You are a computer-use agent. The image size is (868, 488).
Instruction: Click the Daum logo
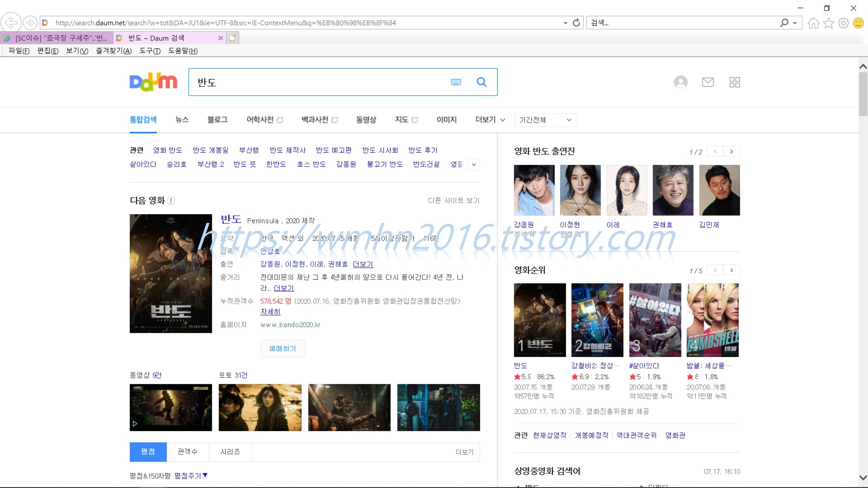pos(153,82)
